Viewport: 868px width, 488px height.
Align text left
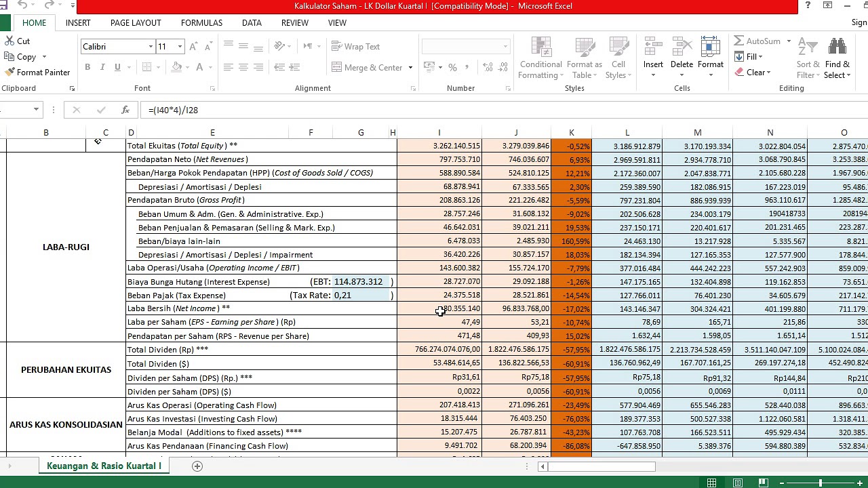pyautogui.click(x=228, y=67)
